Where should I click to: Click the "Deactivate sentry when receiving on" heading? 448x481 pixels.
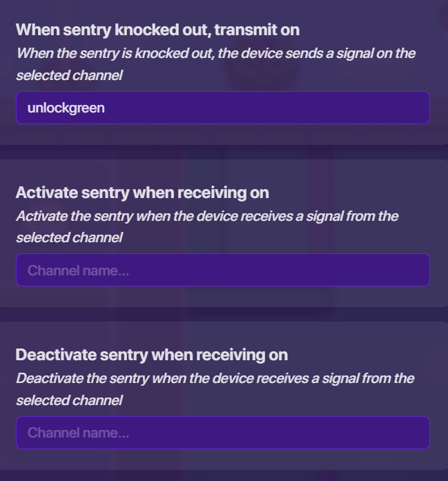[151, 355]
